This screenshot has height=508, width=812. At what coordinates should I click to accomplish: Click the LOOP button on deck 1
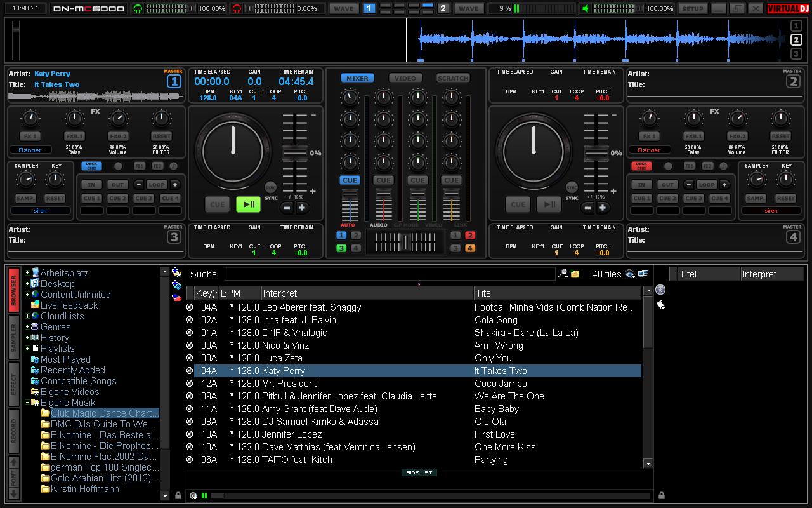157,185
